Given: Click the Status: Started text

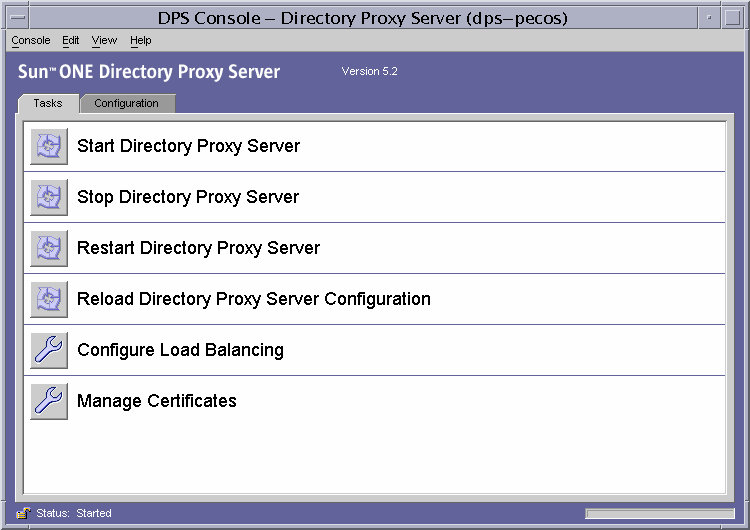Looking at the screenshot, I should 74,513.
